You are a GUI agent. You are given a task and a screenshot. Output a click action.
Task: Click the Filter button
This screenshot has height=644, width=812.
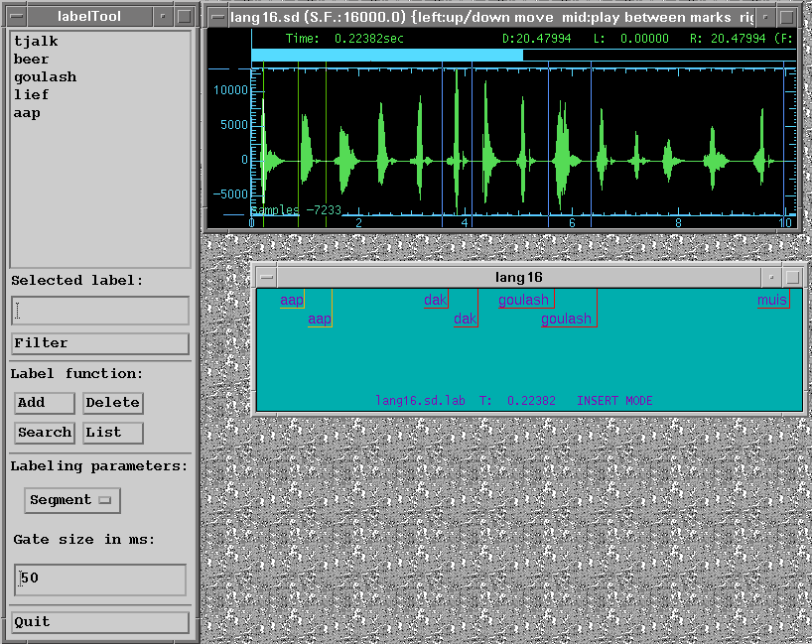point(100,343)
